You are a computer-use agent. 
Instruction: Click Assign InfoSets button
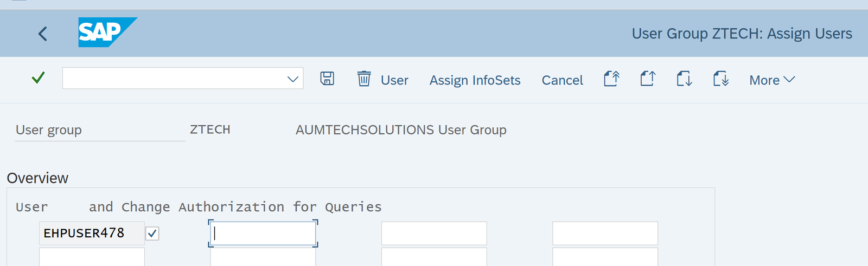coord(475,80)
